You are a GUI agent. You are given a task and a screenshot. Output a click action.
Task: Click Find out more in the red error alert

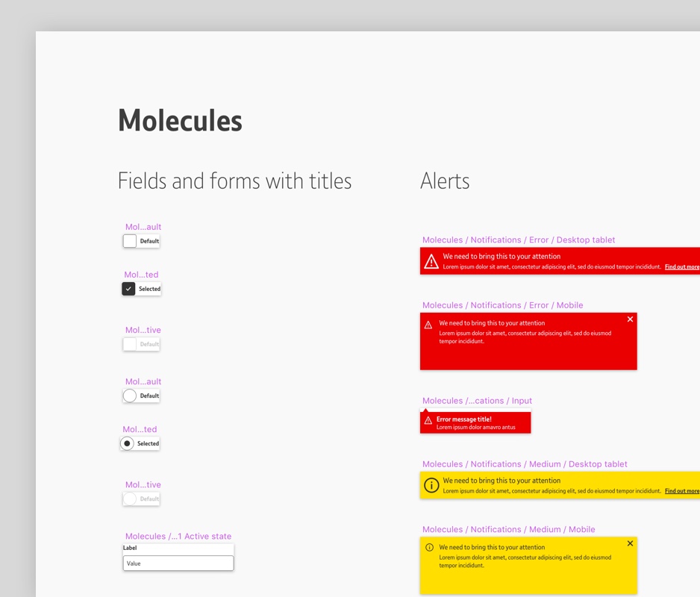tap(681, 266)
